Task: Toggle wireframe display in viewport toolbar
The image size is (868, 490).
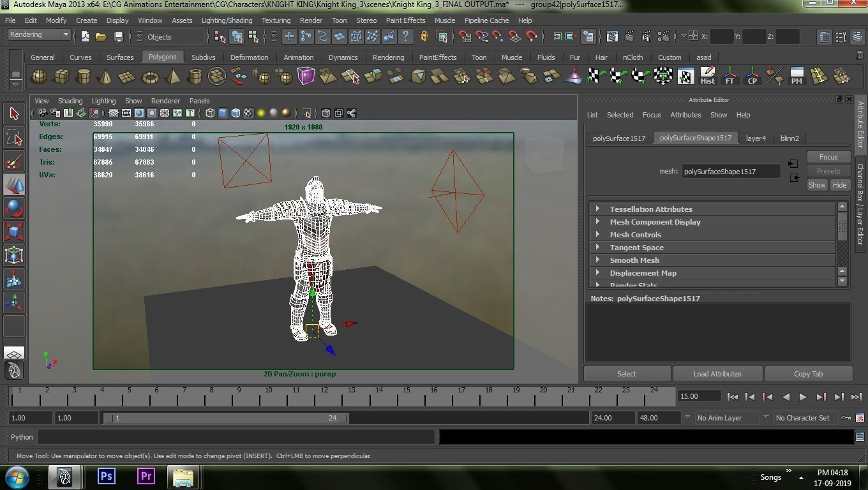Action: coord(210,114)
